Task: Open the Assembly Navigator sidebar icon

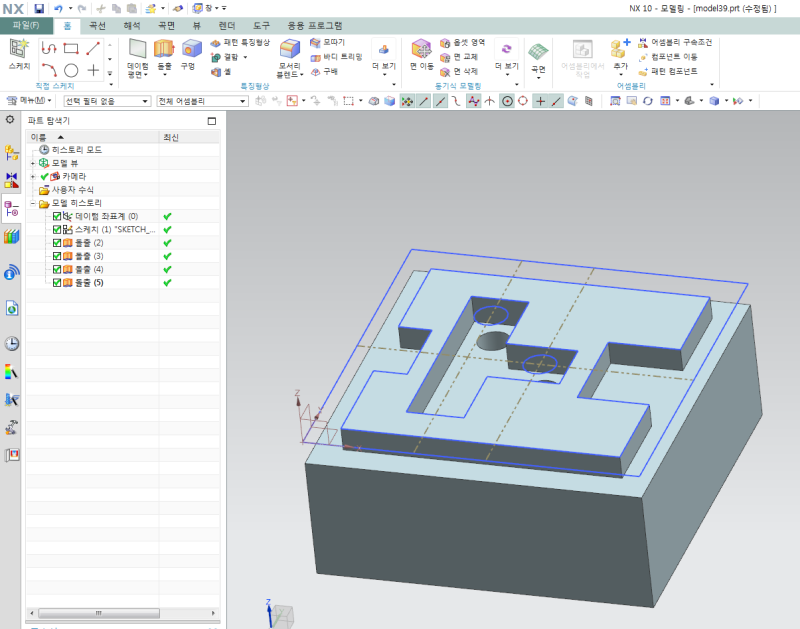Action: click(x=12, y=153)
